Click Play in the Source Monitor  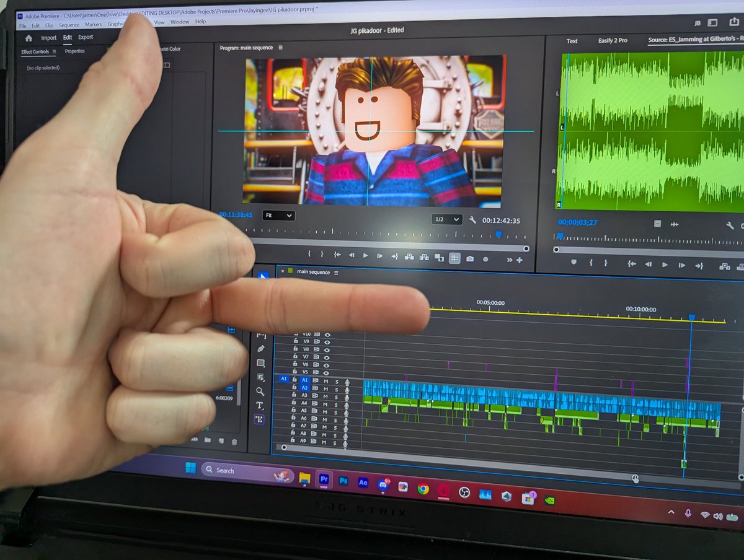(x=665, y=265)
